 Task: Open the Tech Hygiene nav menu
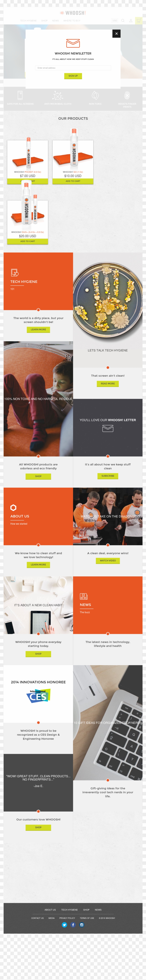pos(28,20)
